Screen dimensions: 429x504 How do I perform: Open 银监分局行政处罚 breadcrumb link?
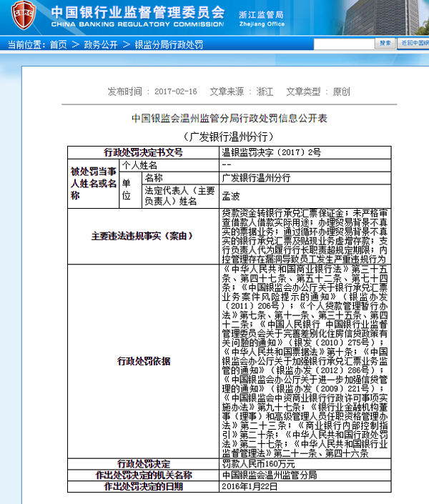pyautogui.click(x=169, y=44)
